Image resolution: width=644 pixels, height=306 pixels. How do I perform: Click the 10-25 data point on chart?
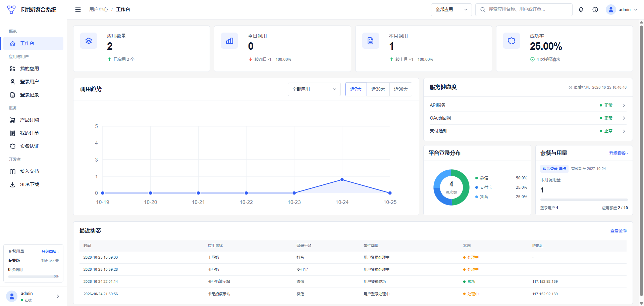point(390,193)
